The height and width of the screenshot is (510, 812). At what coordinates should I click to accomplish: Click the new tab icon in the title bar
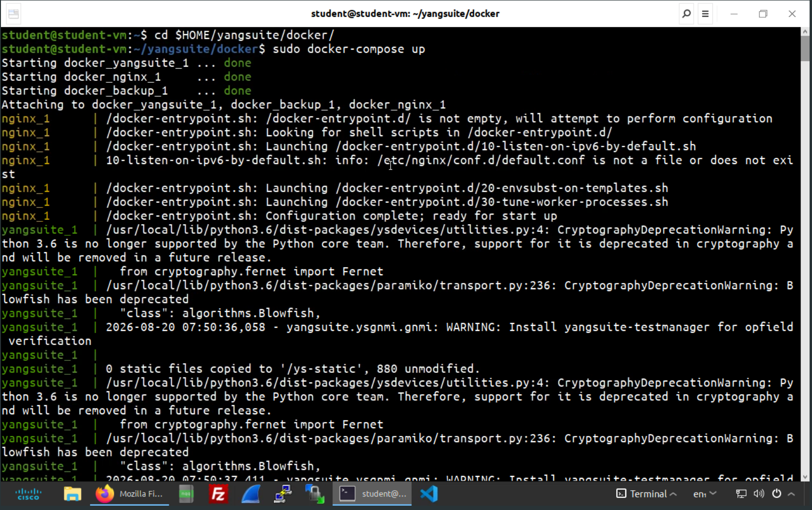pos(13,14)
